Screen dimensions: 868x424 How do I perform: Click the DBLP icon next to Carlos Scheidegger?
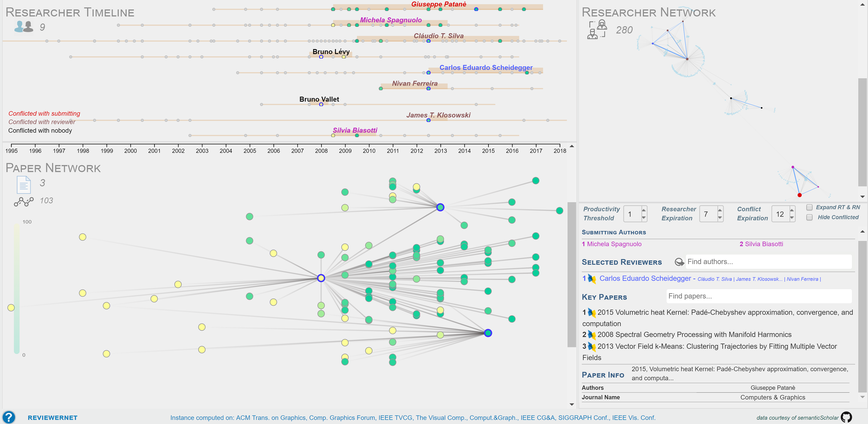click(x=592, y=278)
